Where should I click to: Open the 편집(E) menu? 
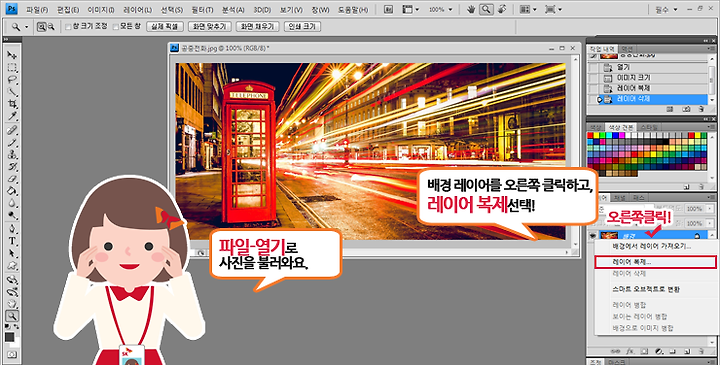[68, 10]
